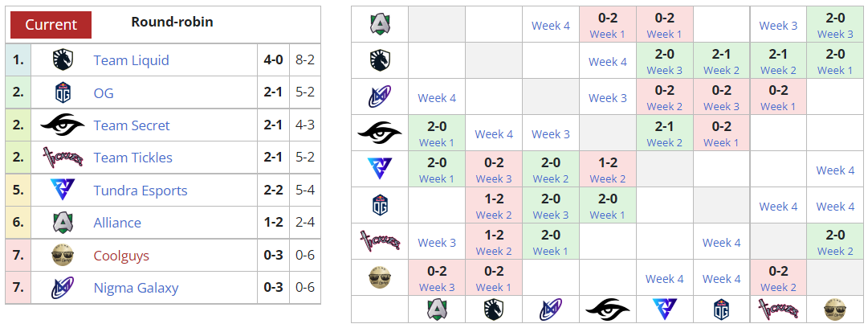Screen dimensions: 868x328
Task: Go to the Nigma Galaxy team link
Action: click(x=136, y=288)
